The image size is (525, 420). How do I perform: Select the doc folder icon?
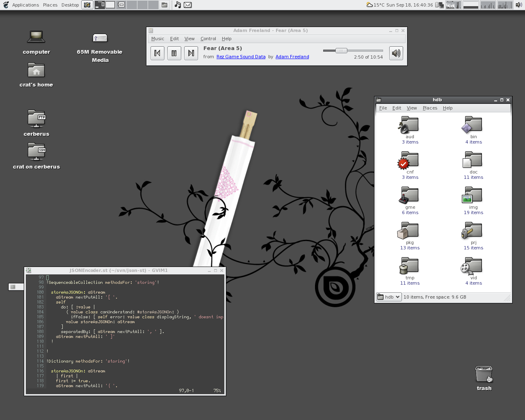pyautogui.click(x=472, y=160)
